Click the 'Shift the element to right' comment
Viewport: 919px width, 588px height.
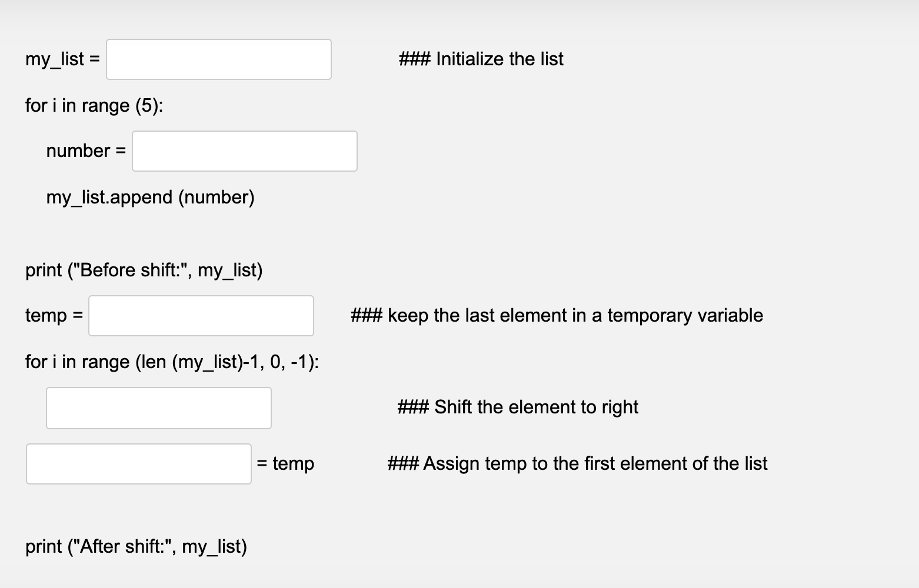point(518,407)
